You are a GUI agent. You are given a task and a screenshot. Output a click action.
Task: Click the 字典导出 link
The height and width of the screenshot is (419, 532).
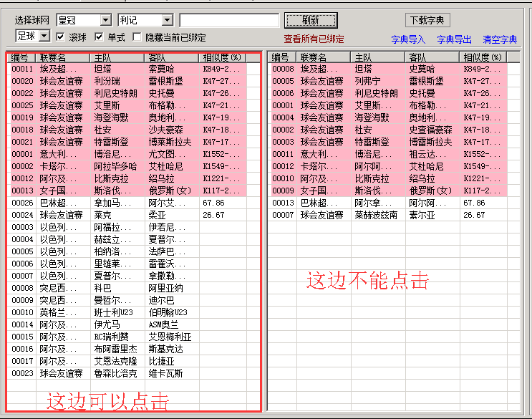pyautogui.click(x=454, y=39)
